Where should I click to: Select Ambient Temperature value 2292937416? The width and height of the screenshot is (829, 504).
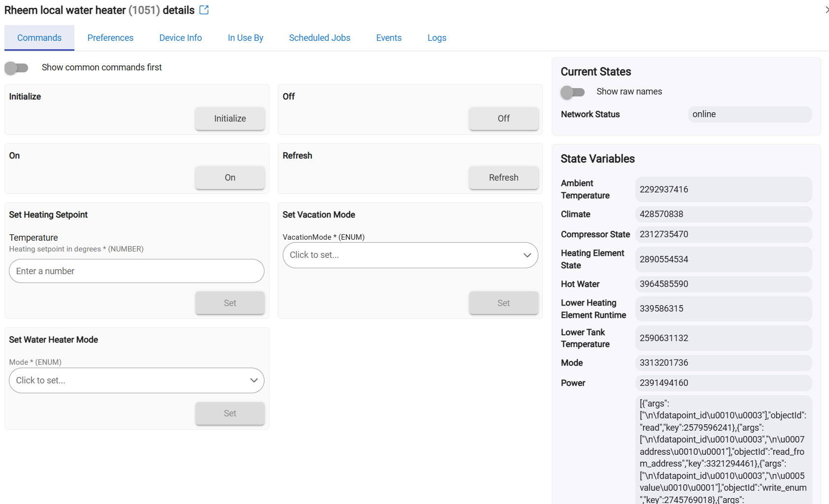[724, 189]
